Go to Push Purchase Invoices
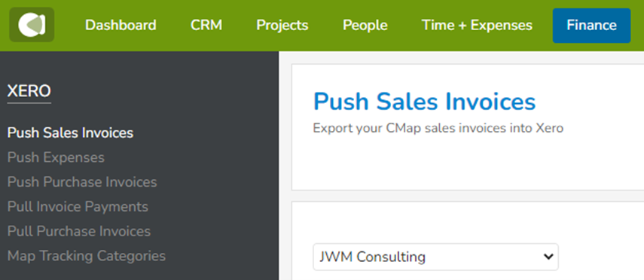This screenshot has height=280, width=644. pyautogui.click(x=82, y=182)
